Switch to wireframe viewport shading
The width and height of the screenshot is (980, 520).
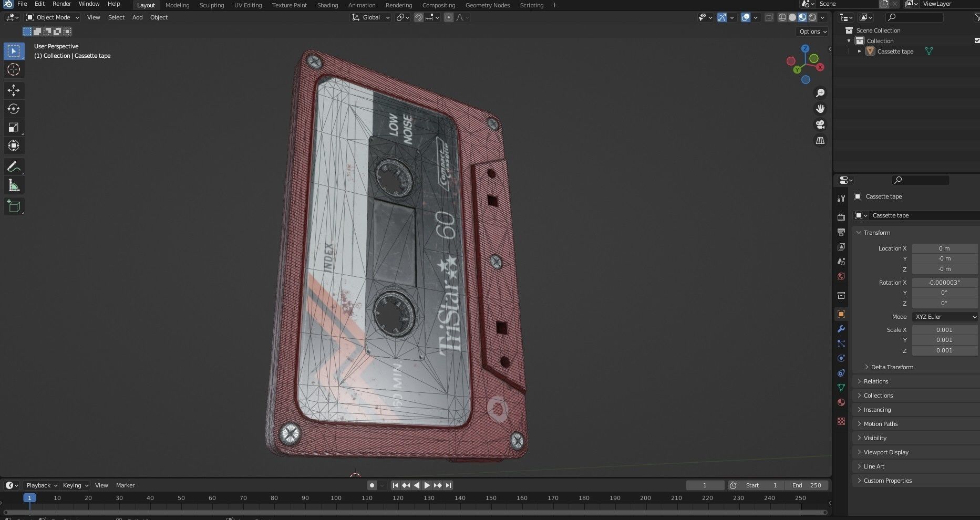click(x=782, y=17)
